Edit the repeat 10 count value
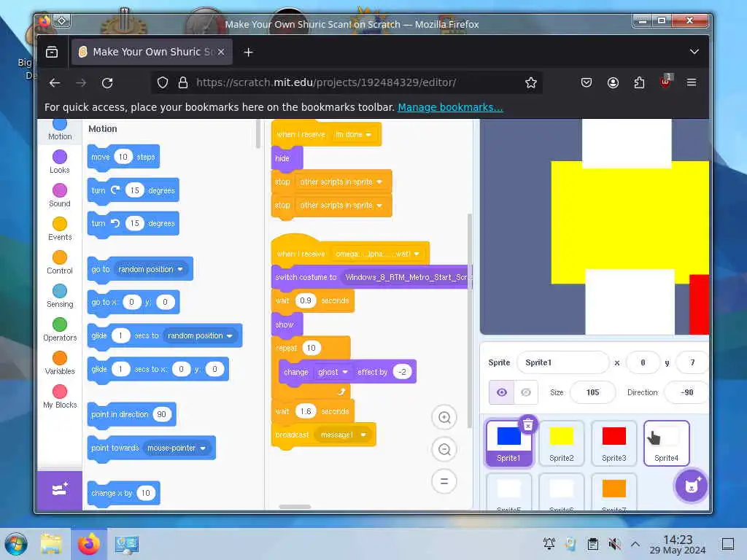Viewport: 747px width, 560px height. pos(311,348)
